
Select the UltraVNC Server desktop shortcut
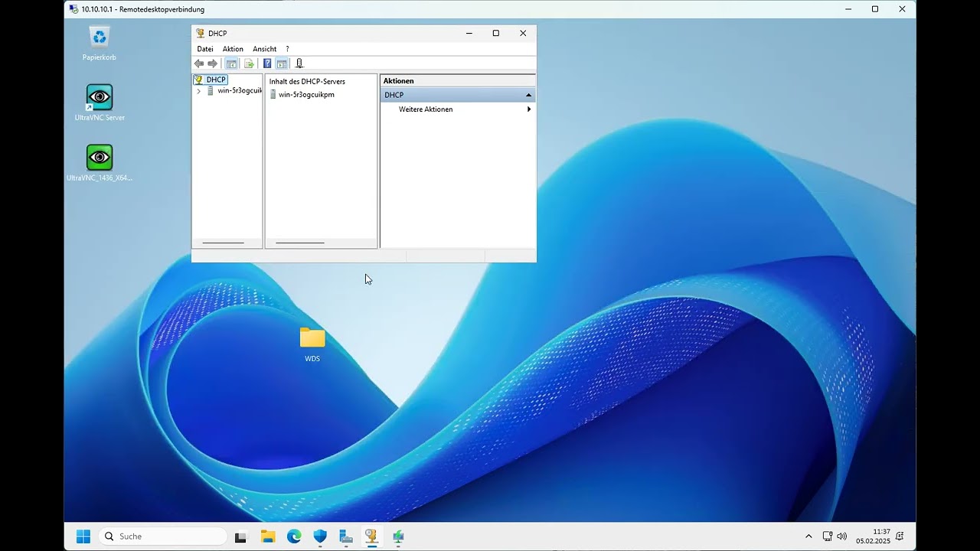click(x=100, y=103)
